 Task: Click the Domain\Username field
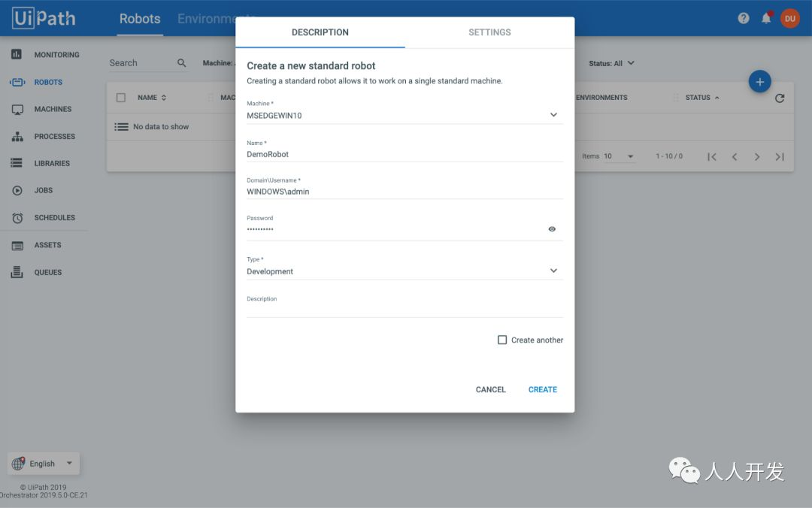pos(404,192)
